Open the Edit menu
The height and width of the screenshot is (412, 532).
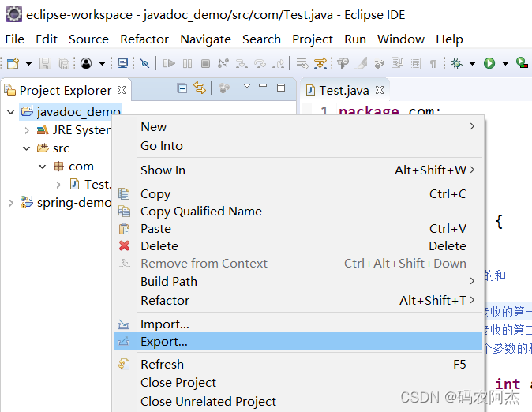47,39
